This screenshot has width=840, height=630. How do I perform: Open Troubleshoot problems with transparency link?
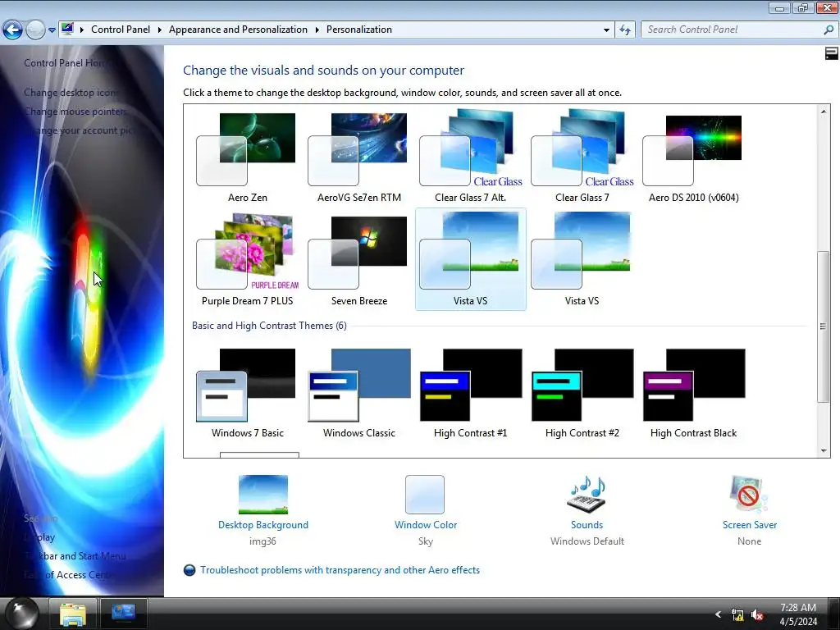coord(340,570)
